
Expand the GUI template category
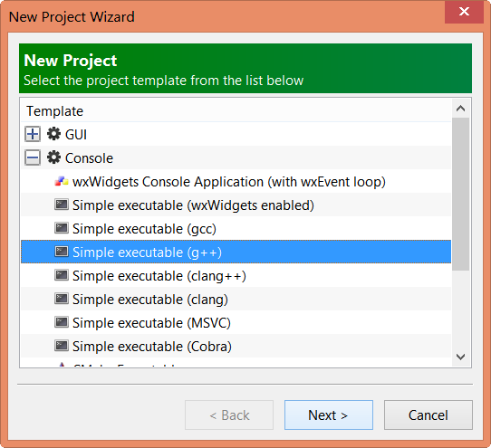(33, 134)
